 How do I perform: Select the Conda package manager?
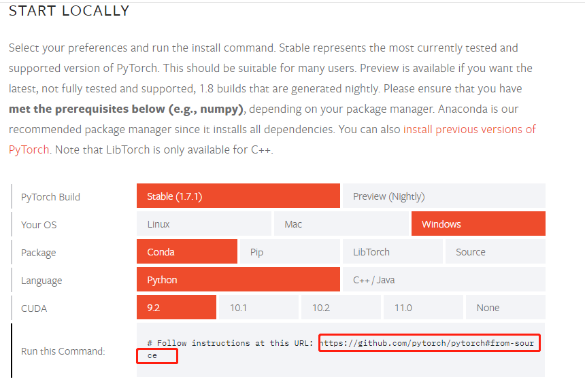pos(186,251)
